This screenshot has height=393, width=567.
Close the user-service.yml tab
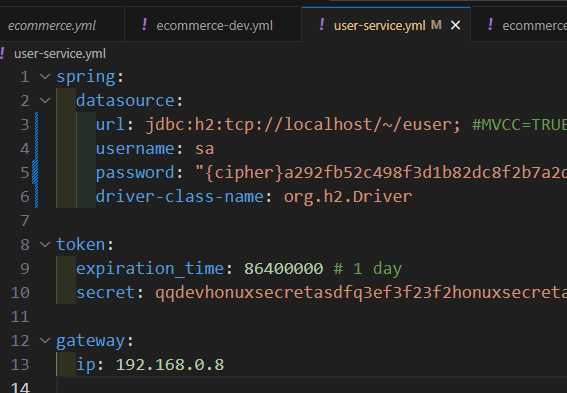tap(456, 25)
